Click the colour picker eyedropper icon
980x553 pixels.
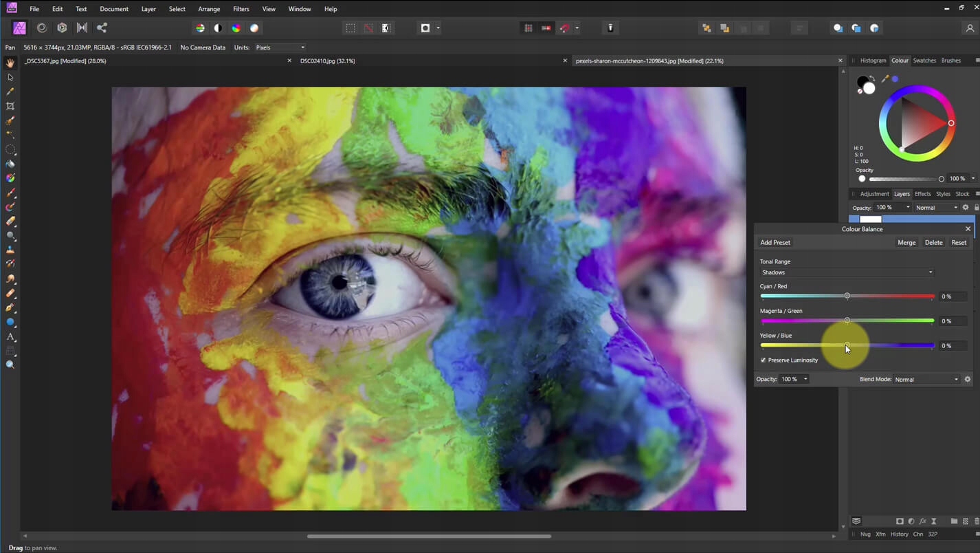point(885,79)
